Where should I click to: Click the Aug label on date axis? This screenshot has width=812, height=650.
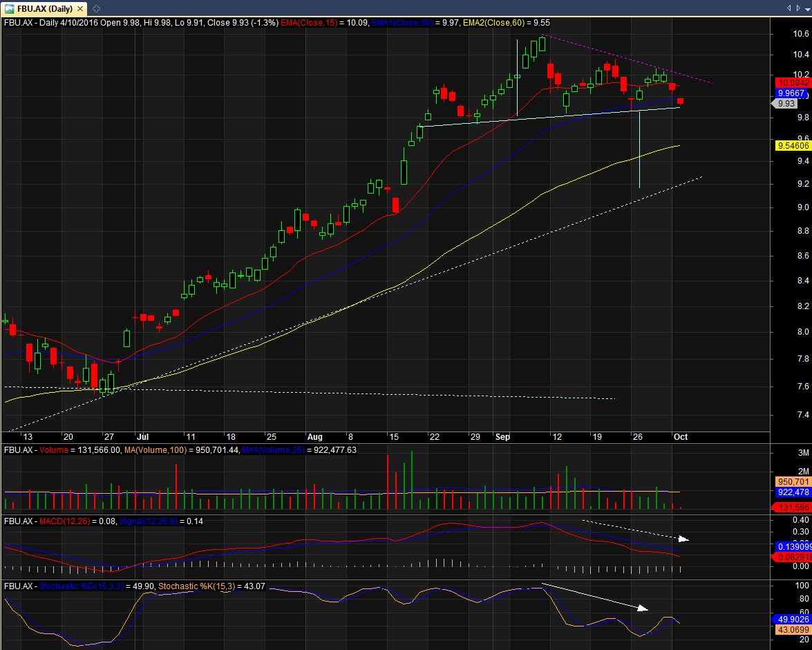314,437
